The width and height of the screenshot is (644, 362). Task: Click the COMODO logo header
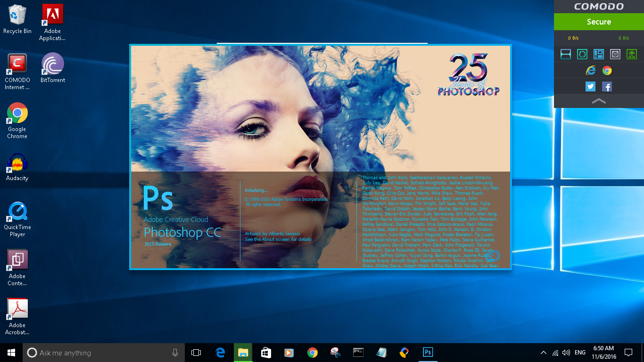coord(599,7)
